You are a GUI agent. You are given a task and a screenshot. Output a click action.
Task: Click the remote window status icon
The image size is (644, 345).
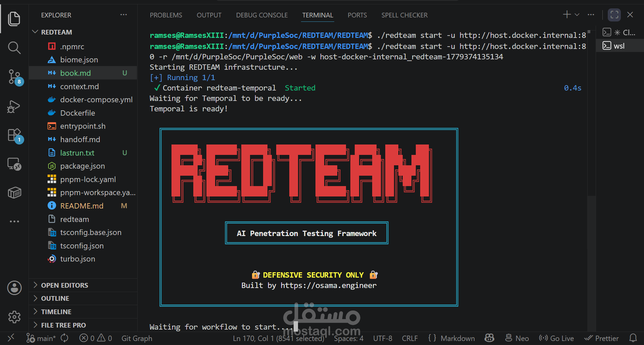11,338
